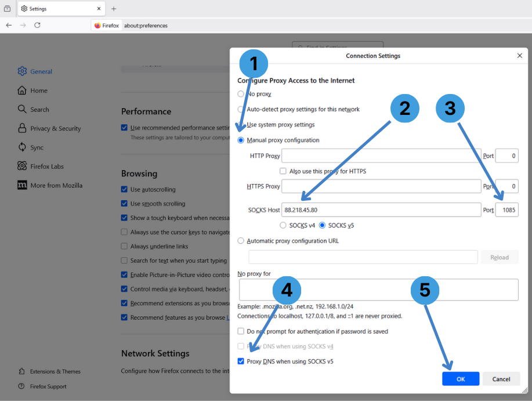
Task: Click the automatic proxy URL input field
Action: 363,257
